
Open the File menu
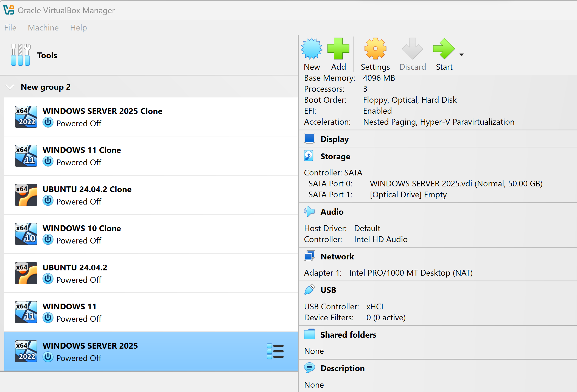pyautogui.click(x=10, y=28)
